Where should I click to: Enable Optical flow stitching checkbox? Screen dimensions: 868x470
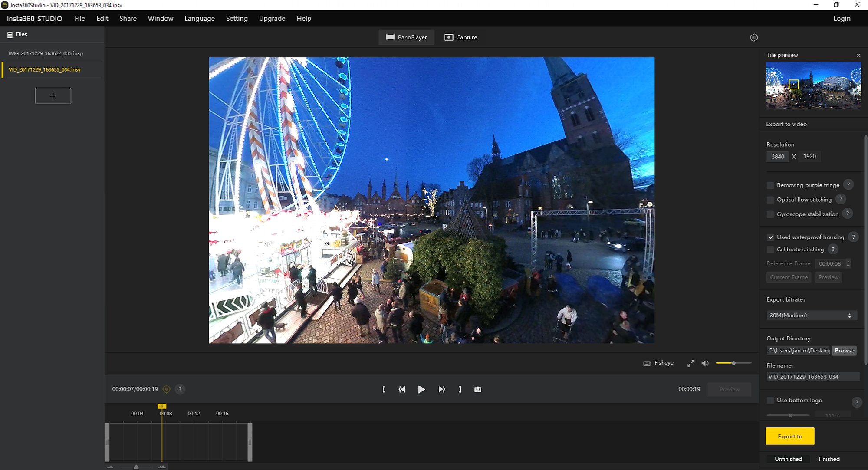click(770, 200)
